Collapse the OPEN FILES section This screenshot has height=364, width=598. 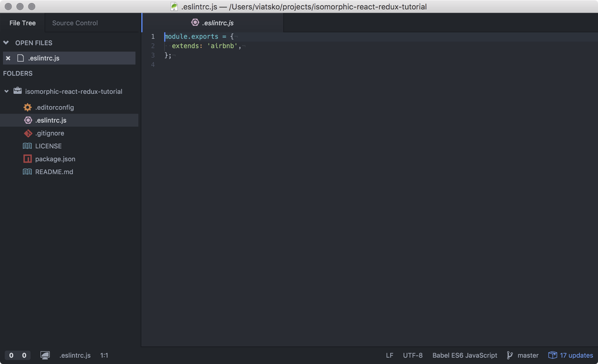click(6, 43)
